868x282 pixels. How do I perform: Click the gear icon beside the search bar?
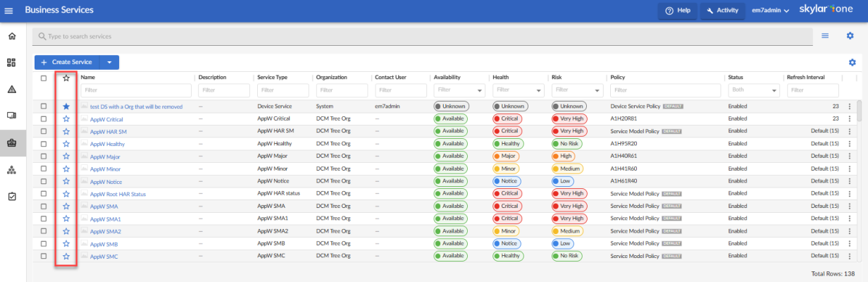pyautogui.click(x=850, y=36)
